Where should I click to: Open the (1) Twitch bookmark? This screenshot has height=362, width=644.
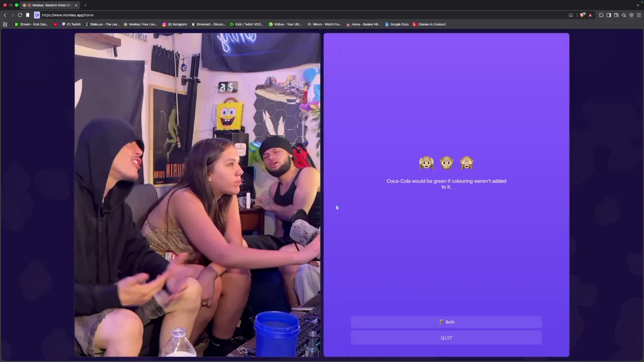(71, 24)
